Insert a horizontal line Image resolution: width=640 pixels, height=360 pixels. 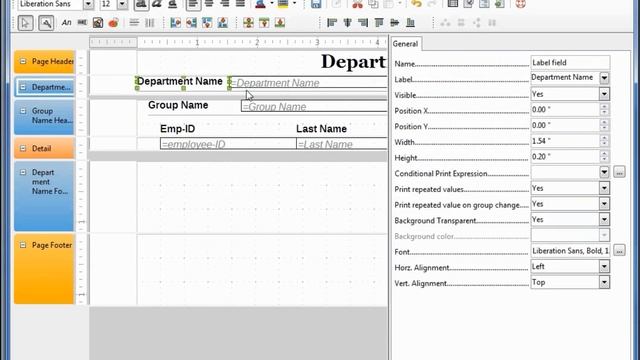(134, 23)
